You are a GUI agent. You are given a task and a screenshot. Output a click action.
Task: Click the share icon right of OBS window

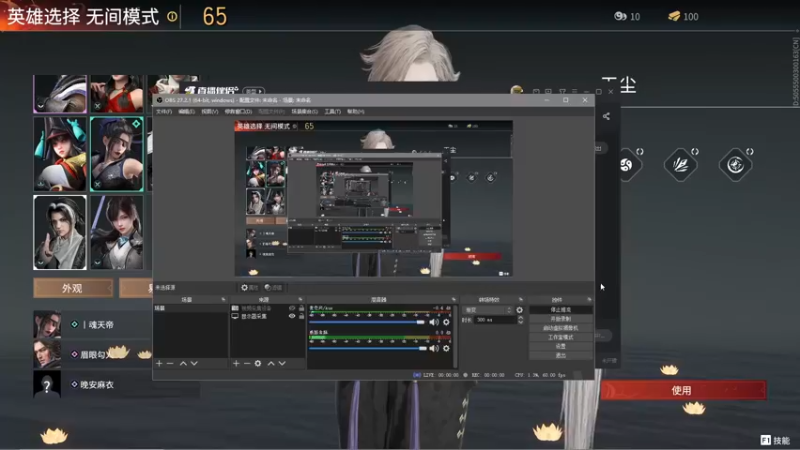pyautogui.click(x=606, y=116)
